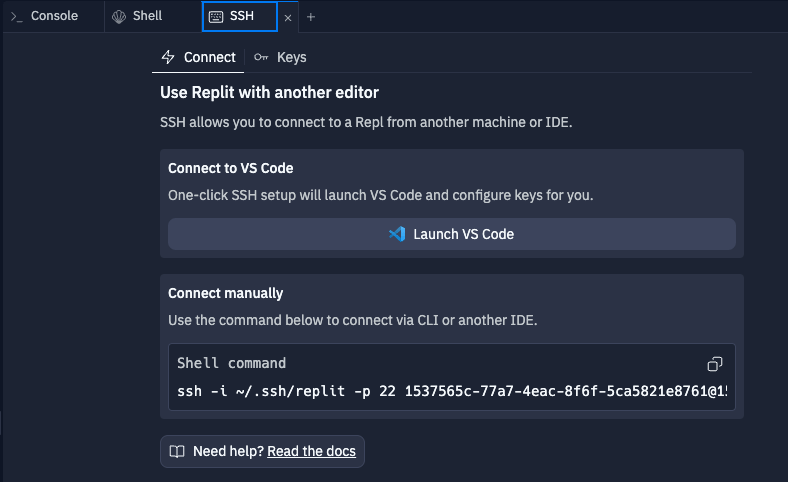This screenshot has width=788, height=482.
Task: Click the Shell seashell icon
Action: tap(119, 17)
